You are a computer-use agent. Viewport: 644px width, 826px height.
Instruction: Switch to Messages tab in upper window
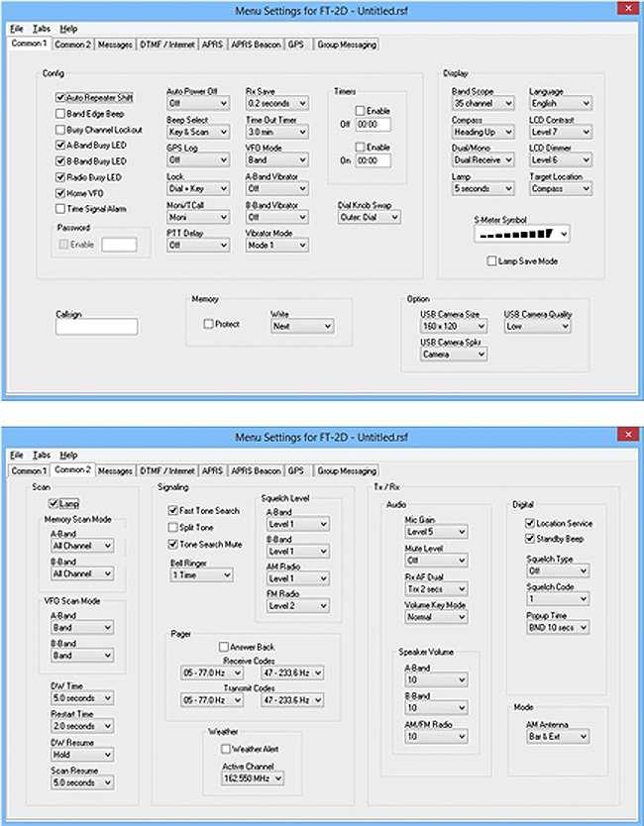pyautogui.click(x=115, y=45)
